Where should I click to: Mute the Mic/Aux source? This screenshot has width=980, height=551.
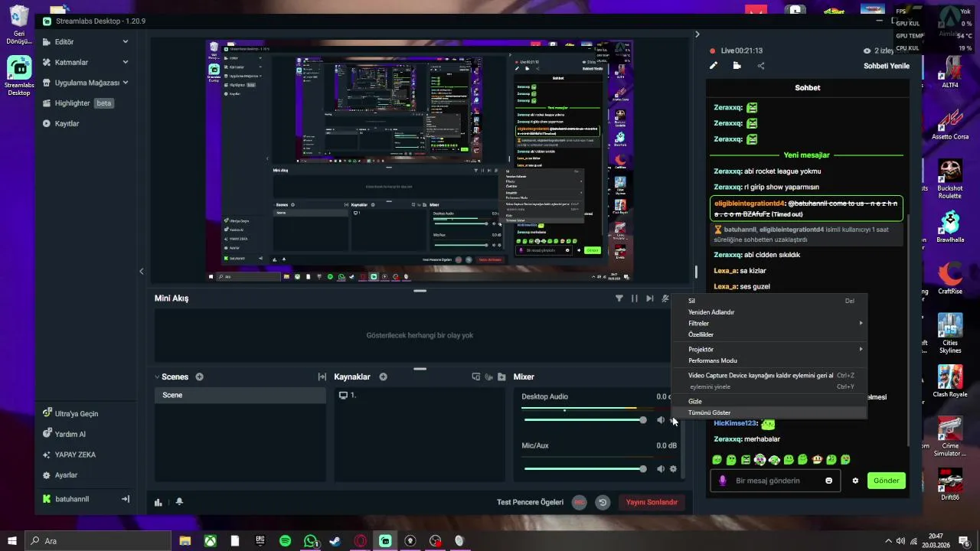661,469
